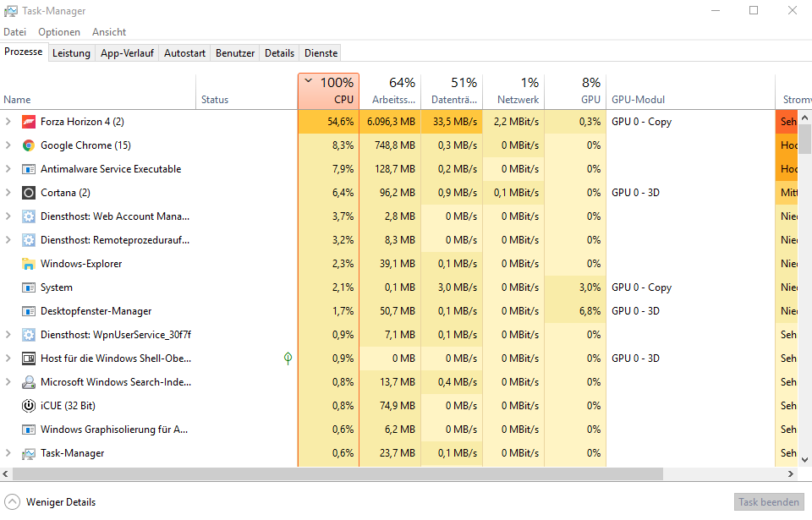Sort by the Datenträger column header
This screenshot has height=520, width=812.
(452, 91)
